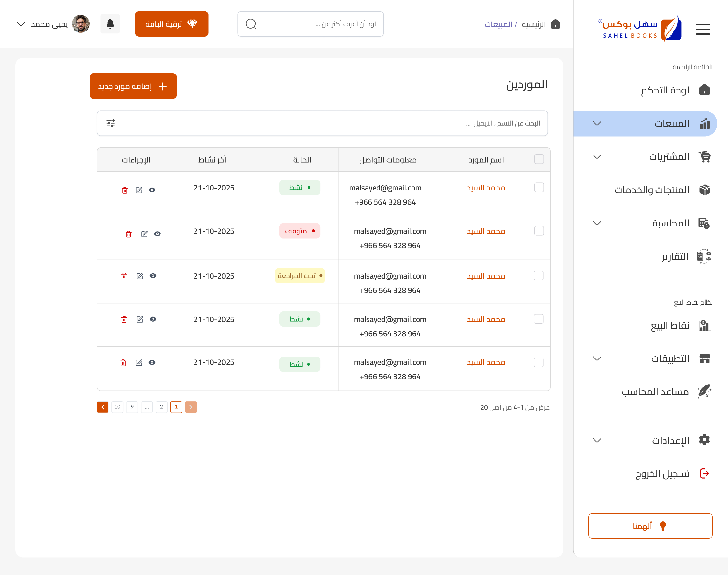
Task: Click the المبيعات breadcrumb link
Action: 498,24
